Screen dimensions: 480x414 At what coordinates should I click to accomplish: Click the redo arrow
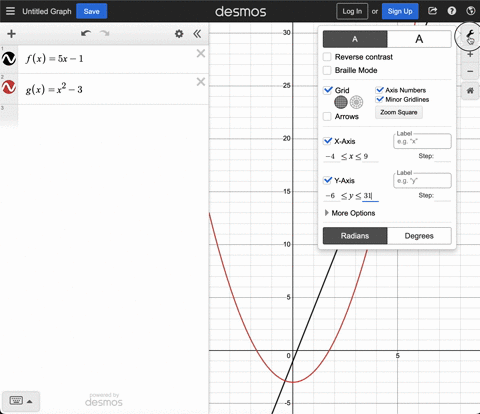104,34
